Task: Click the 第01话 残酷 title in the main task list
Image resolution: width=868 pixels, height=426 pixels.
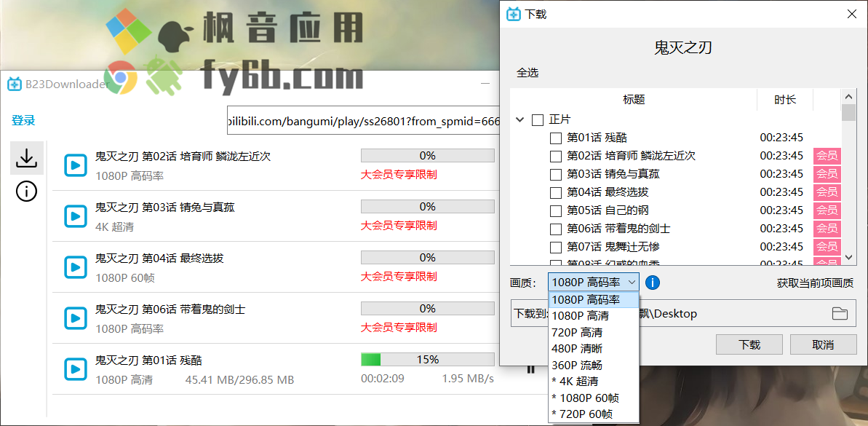Action: click(x=149, y=360)
